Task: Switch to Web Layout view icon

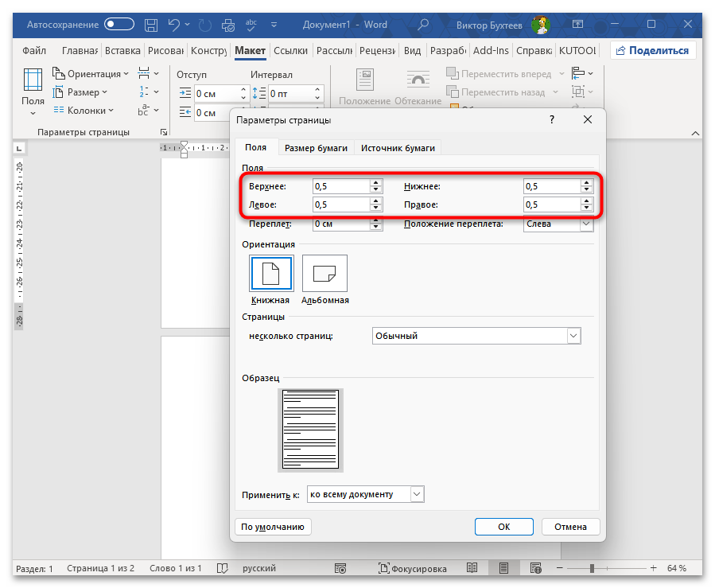Action: coord(534,569)
